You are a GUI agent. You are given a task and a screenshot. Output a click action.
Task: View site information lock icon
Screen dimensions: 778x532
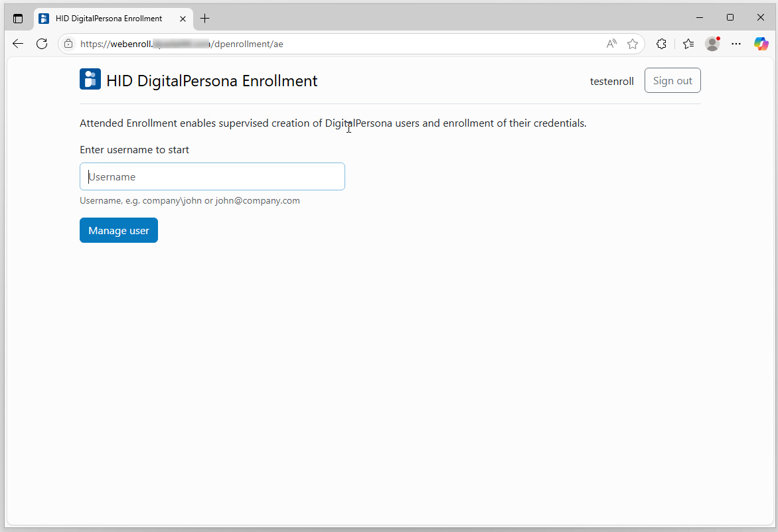pyautogui.click(x=68, y=44)
